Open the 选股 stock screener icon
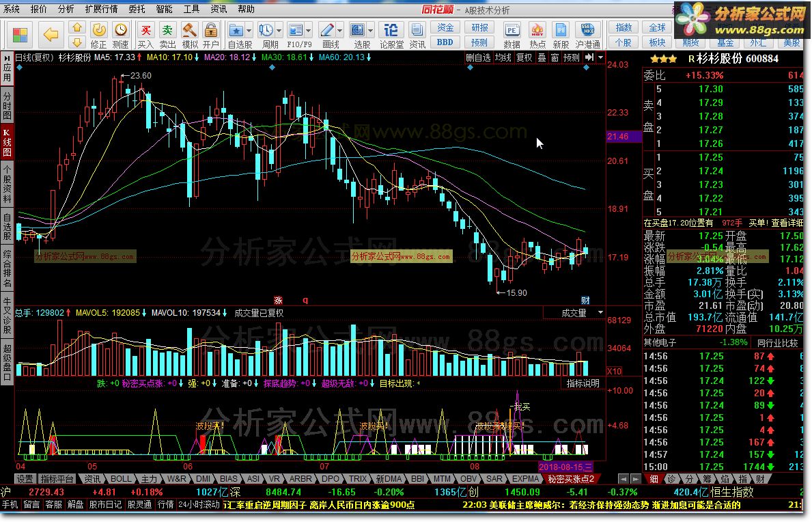Image resolution: width=812 pixels, height=522 pixels. click(357, 30)
